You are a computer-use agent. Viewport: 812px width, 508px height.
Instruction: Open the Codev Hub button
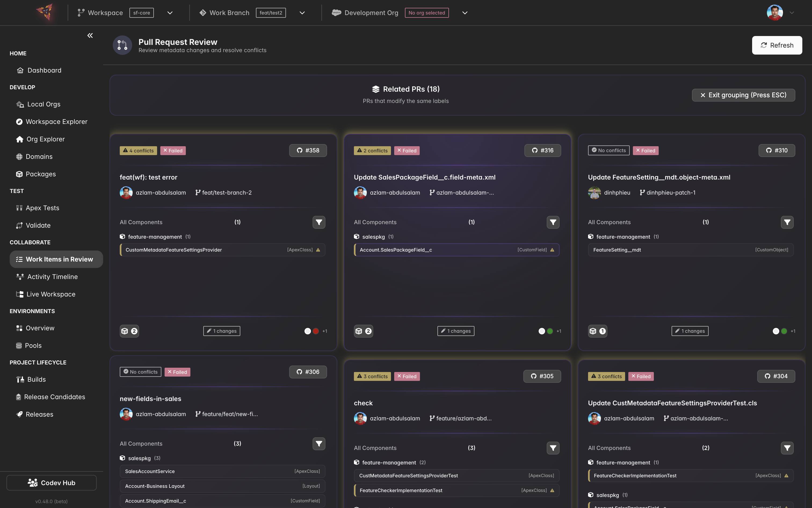[52, 483]
